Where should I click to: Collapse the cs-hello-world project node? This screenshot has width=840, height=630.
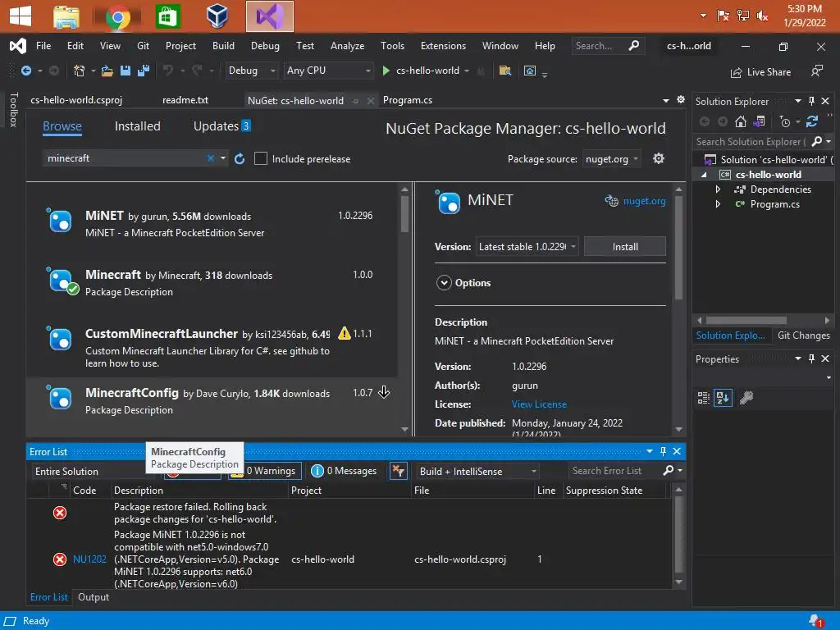click(x=705, y=175)
